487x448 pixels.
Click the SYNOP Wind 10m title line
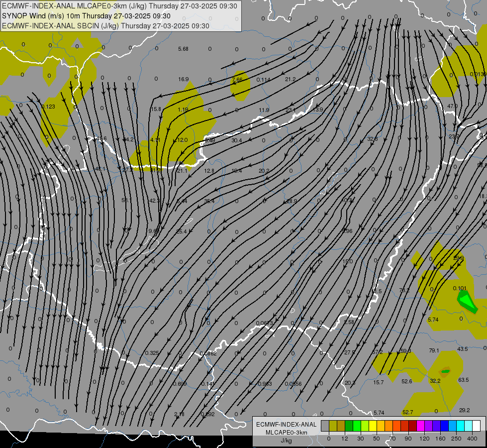click(86, 16)
